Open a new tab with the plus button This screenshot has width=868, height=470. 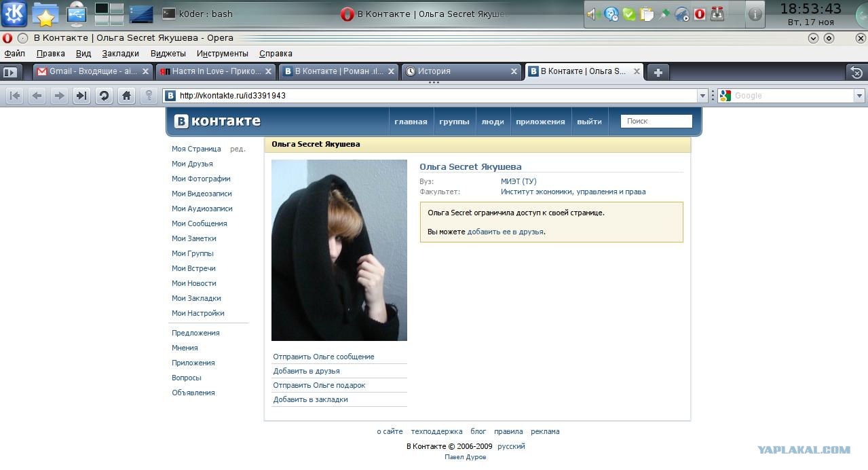click(658, 72)
